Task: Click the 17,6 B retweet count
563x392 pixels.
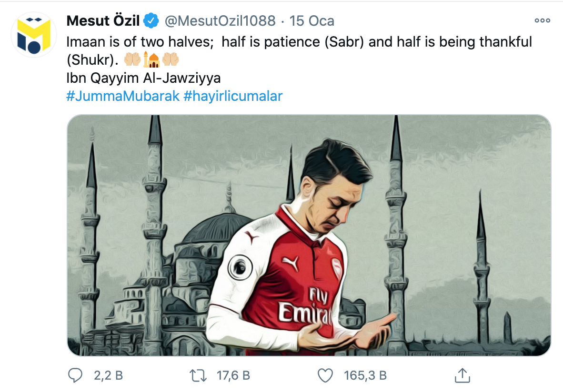Action: (233, 375)
